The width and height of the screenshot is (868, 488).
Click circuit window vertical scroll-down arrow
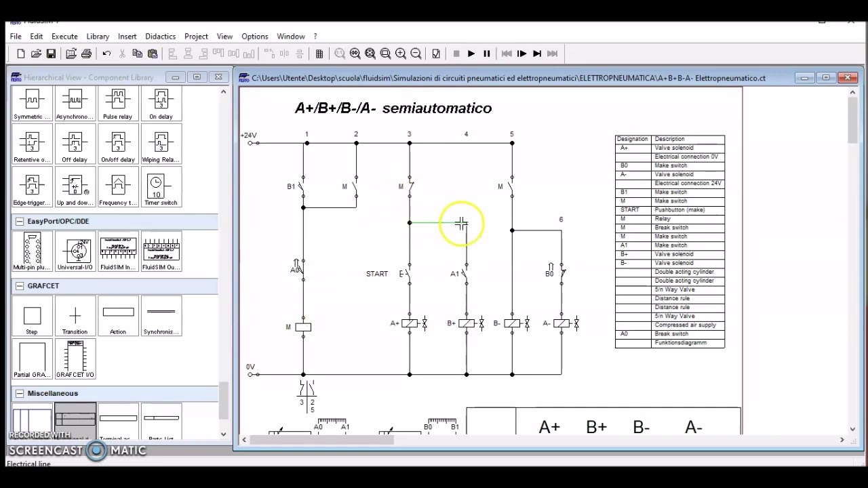pyautogui.click(x=852, y=428)
